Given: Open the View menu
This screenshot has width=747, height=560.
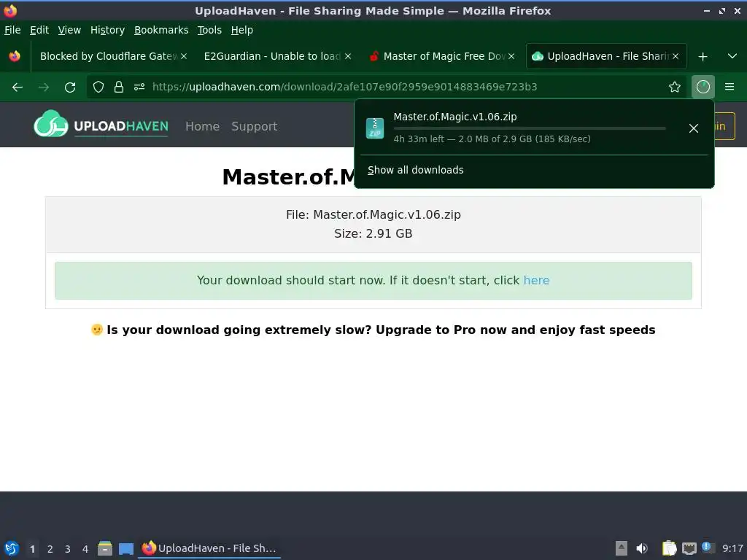Looking at the screenshot, I should pos(69,30).
